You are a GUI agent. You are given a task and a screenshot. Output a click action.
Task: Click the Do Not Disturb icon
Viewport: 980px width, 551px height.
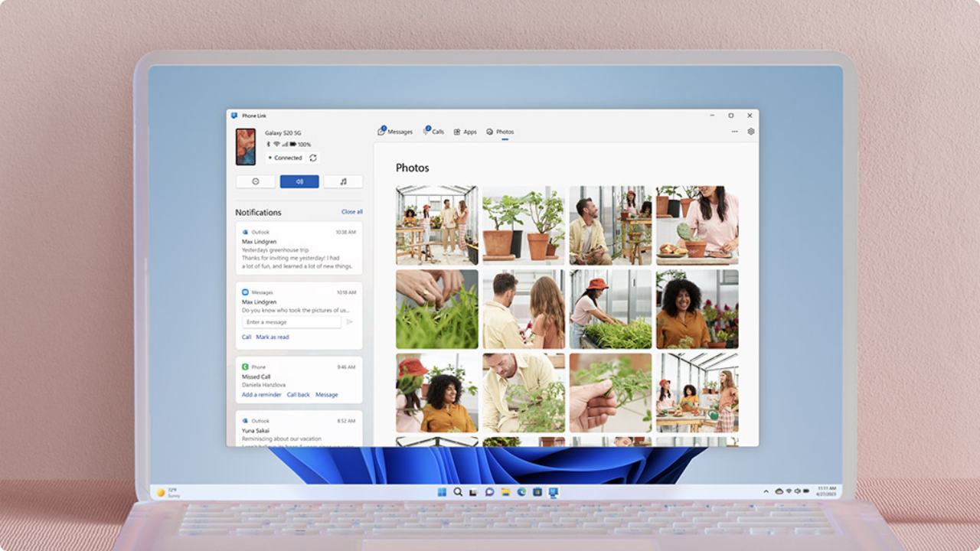(256, 181)
